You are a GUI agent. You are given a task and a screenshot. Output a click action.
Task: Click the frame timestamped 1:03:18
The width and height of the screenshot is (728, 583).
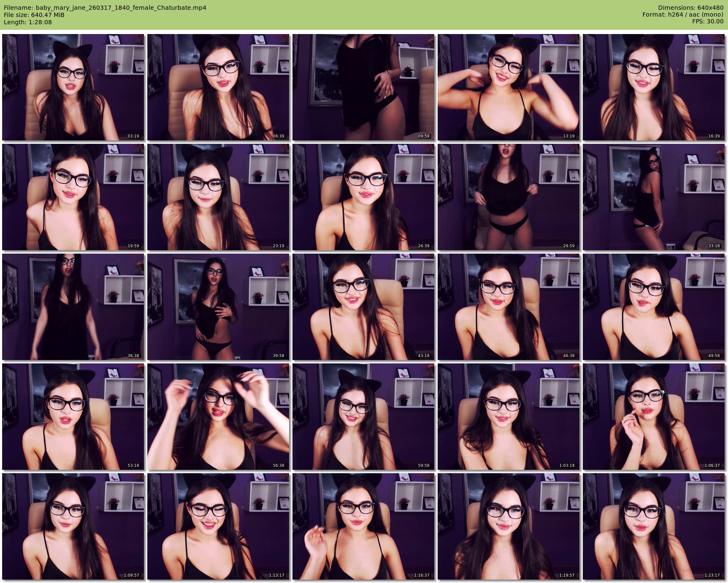(x=508, y=417)
